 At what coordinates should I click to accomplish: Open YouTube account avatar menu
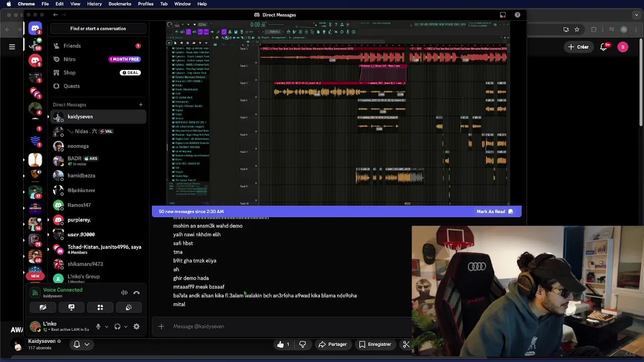point(623,47)
